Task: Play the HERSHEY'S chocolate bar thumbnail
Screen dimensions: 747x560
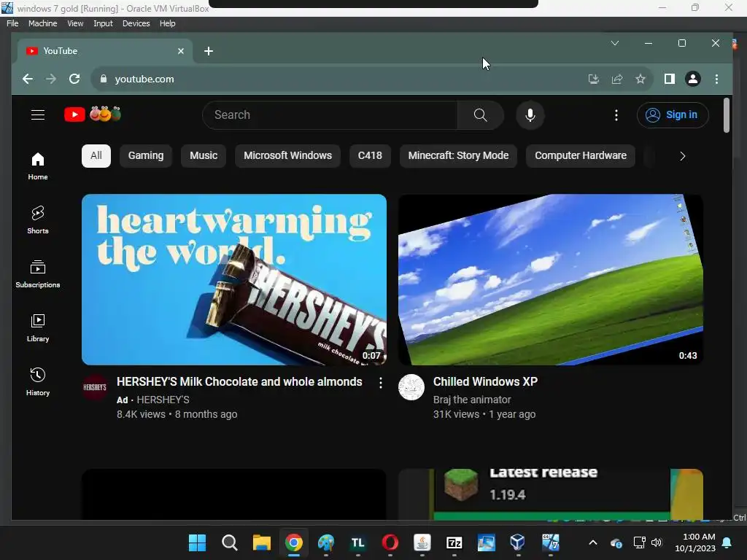Action: tap(234, 279)
